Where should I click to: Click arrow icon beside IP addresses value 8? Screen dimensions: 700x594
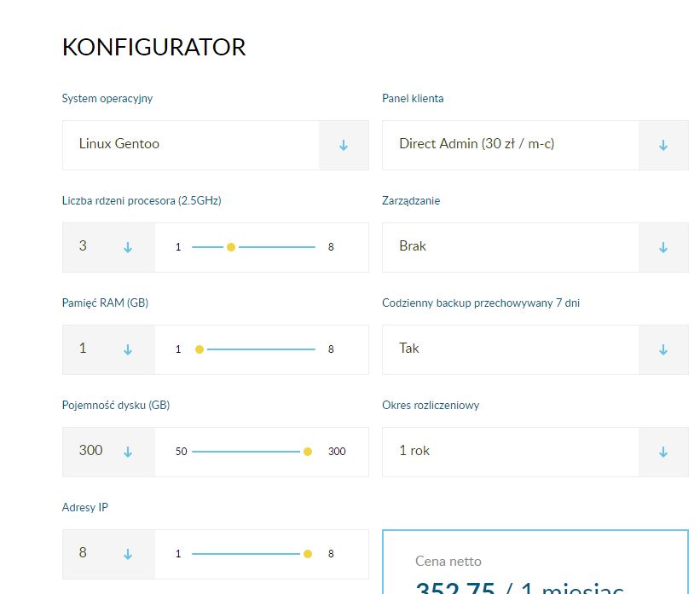click(x=128, y=554)
